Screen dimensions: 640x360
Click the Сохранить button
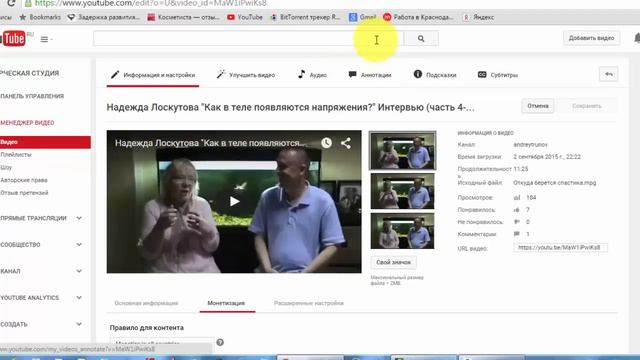587,106
